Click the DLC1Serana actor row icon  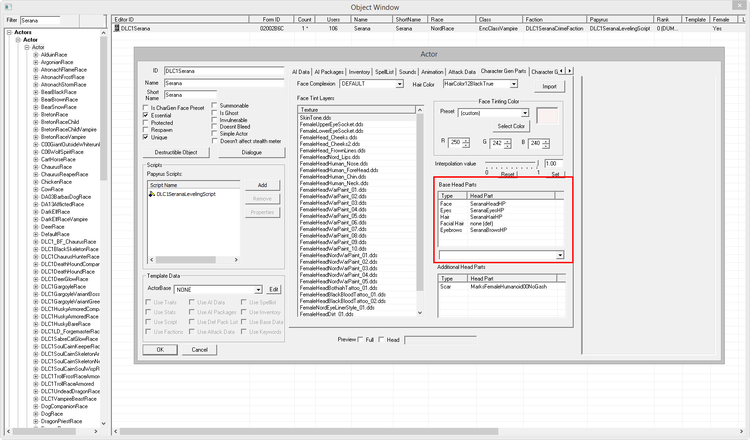[116, 29]
